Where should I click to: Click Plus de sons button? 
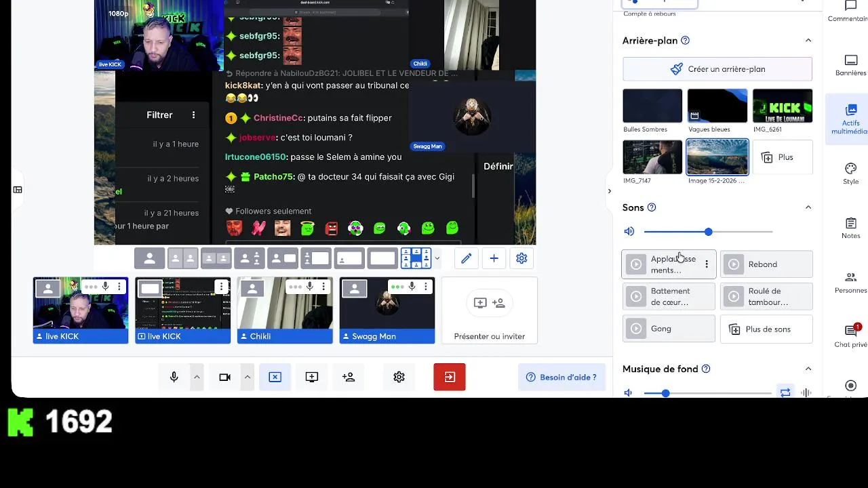coord(766,329)
